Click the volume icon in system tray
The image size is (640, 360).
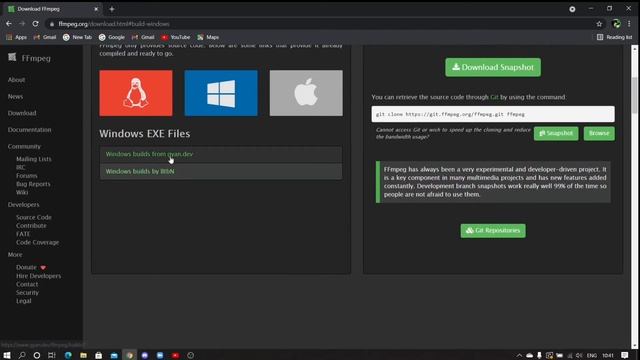coord(579,356)
